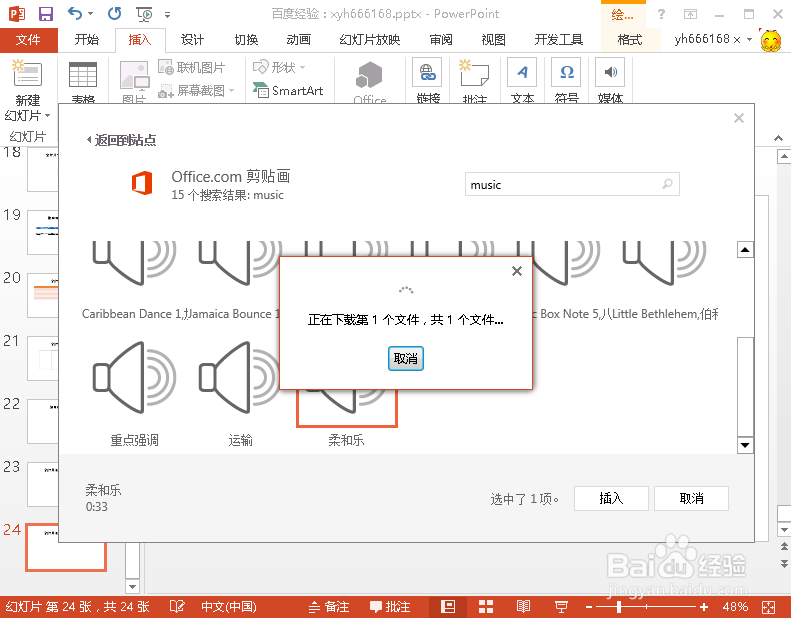Click the 符号 omega symbol icon

pyautogui.click(x=567, y=73)
